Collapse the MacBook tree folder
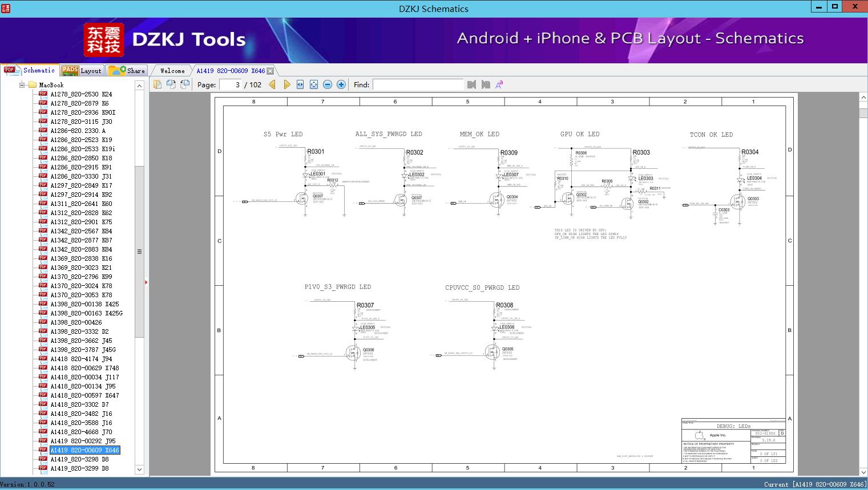The image size is (868, 490). coord(22,85)
